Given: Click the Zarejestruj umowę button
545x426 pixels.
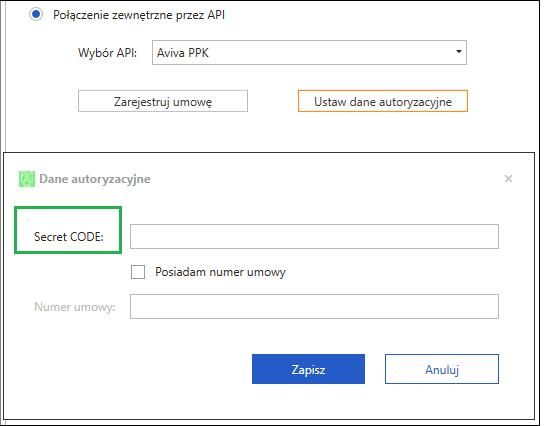Looking at the screenshot, I should 163,101.
